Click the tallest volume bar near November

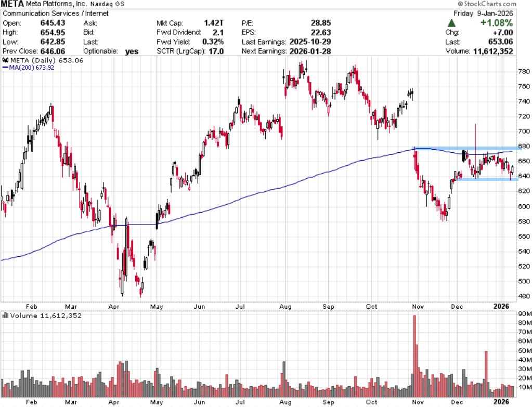click(x=414, y=356)
